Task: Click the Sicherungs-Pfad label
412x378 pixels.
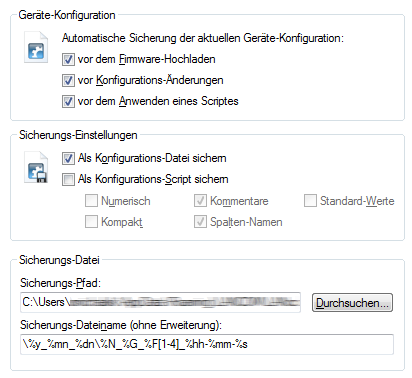Action: (60, 283)
